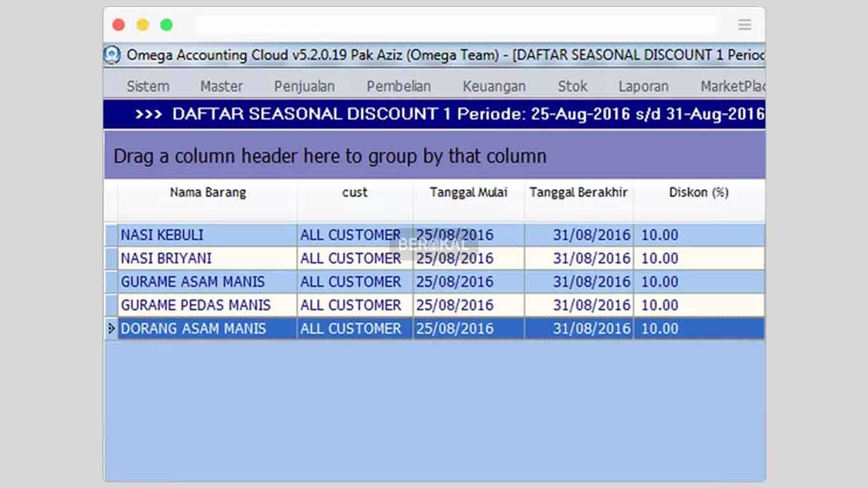Open the Master menu
This screenshot has height=488, width=868.
click(220, 86)
